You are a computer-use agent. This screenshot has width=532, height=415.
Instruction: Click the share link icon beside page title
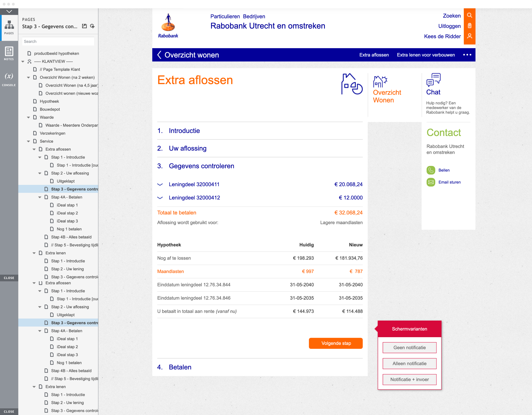click(x=92, y=26)
